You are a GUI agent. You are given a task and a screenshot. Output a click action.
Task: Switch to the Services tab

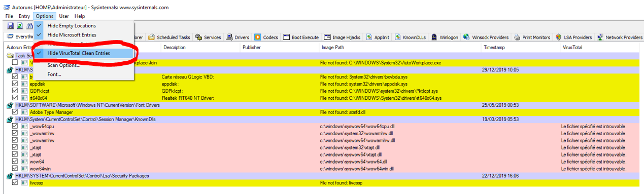point(208,37)
